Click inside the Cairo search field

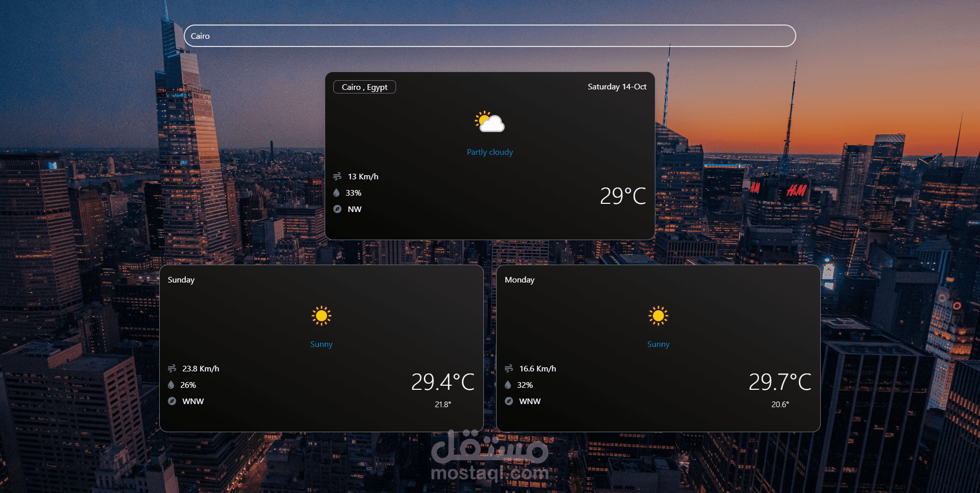pyautogui.click(x=489, y=36)
